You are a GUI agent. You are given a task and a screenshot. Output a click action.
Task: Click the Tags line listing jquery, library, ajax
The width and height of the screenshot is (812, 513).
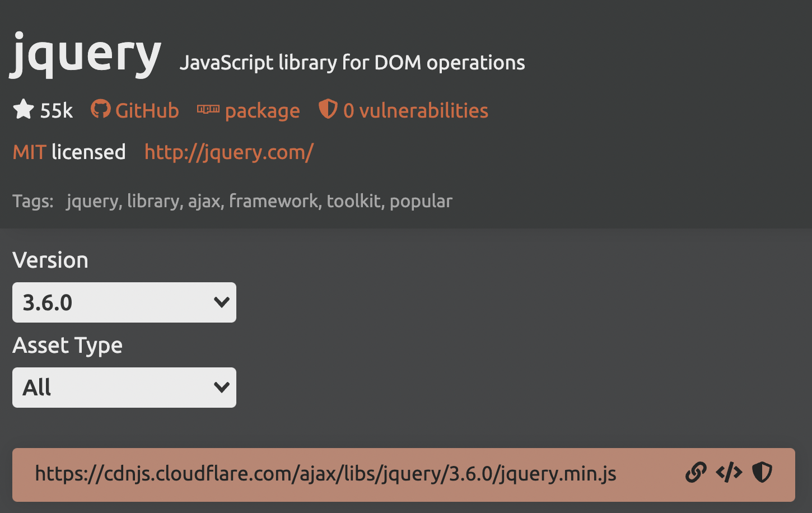232,201
